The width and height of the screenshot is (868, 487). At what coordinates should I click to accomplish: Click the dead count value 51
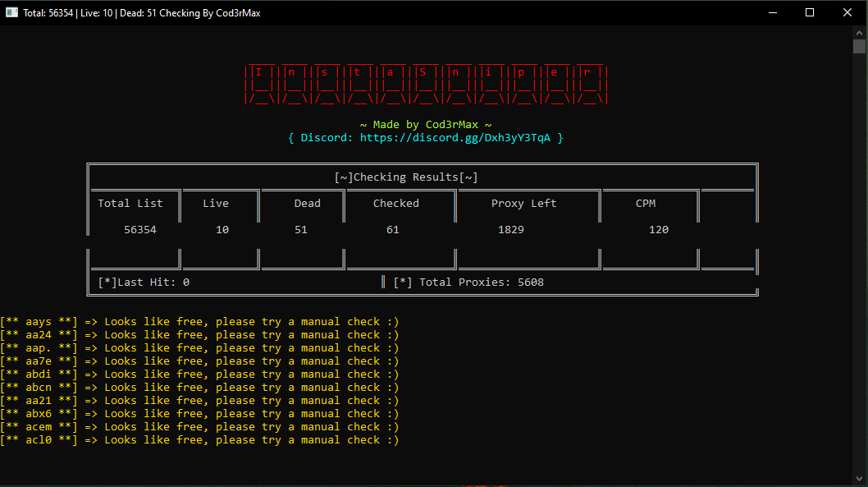click(300, 229)
